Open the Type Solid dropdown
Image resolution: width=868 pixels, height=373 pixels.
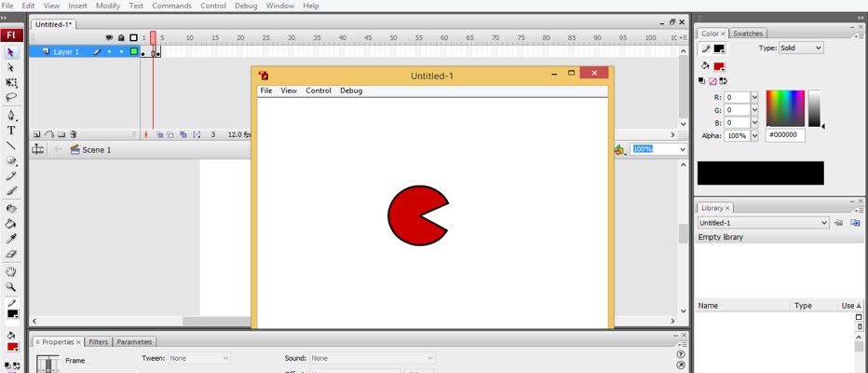pos(802,48)
